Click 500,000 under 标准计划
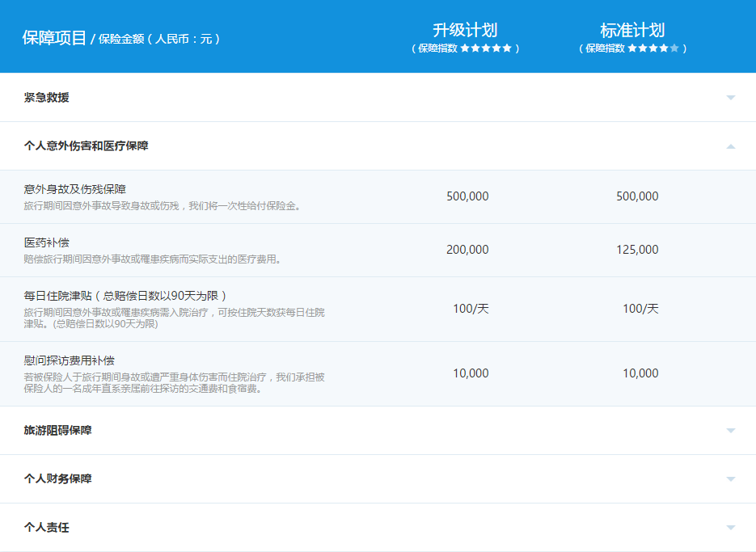 637,196
